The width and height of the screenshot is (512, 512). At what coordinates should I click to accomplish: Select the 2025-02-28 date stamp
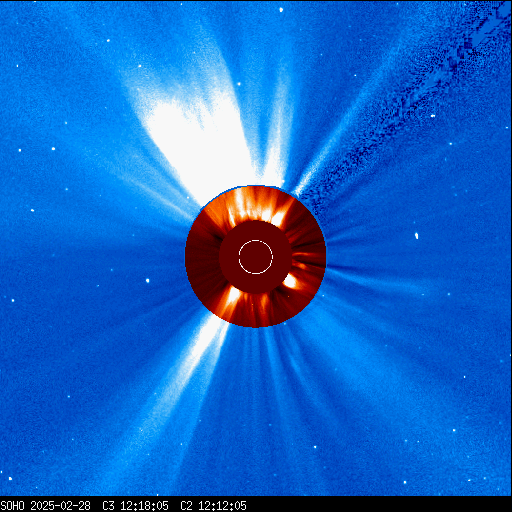(x=60, y=506)
